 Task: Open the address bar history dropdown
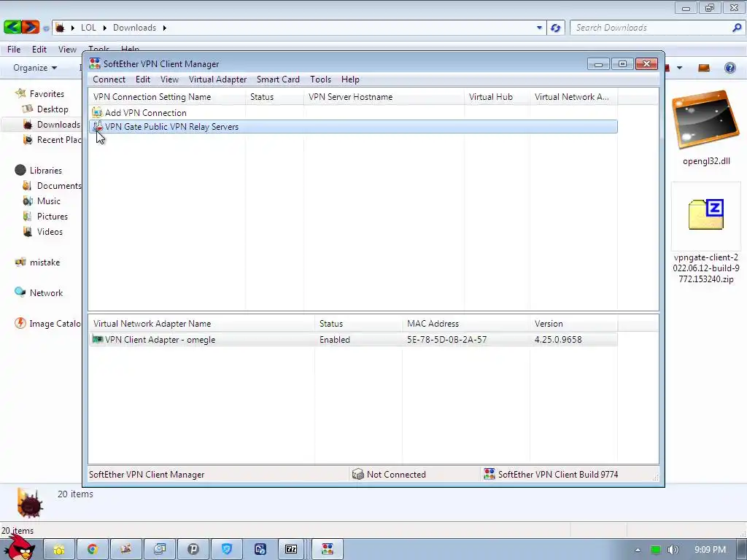(x=539, y=28)
